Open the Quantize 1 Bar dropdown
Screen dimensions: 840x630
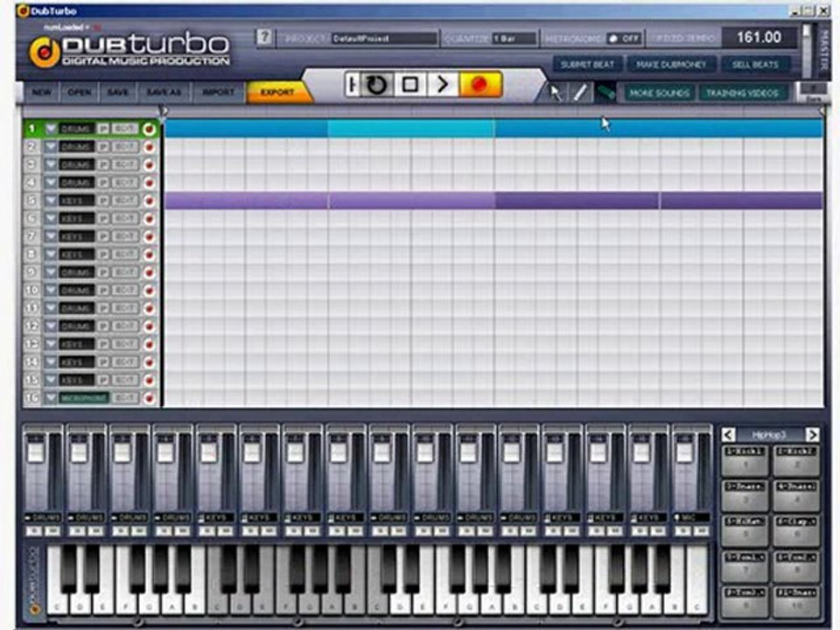(x=514, y=38)
